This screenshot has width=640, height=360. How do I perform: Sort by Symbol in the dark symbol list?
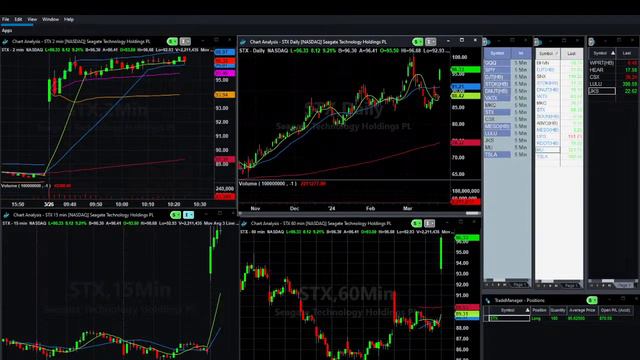(602, 53)
